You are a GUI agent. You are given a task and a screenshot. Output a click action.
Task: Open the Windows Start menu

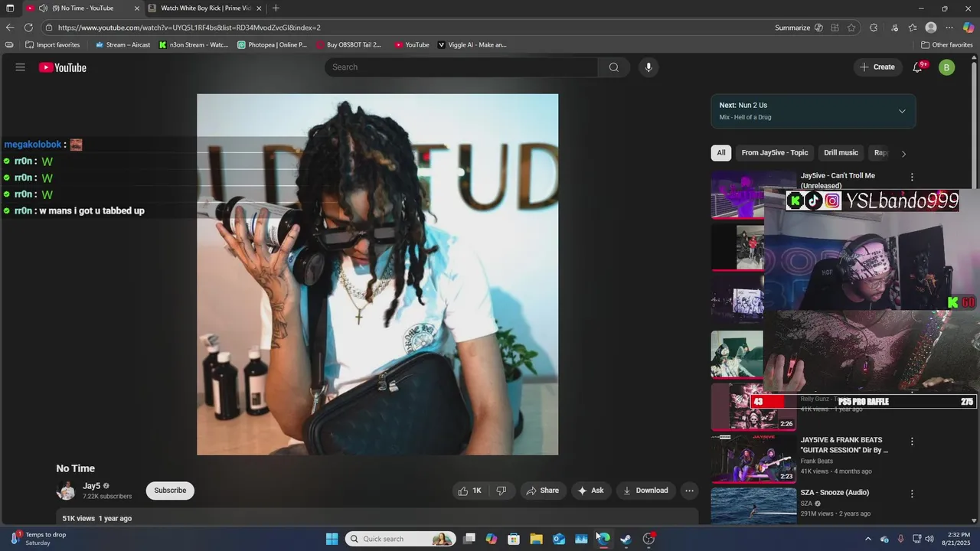click(x=332, y=539)
